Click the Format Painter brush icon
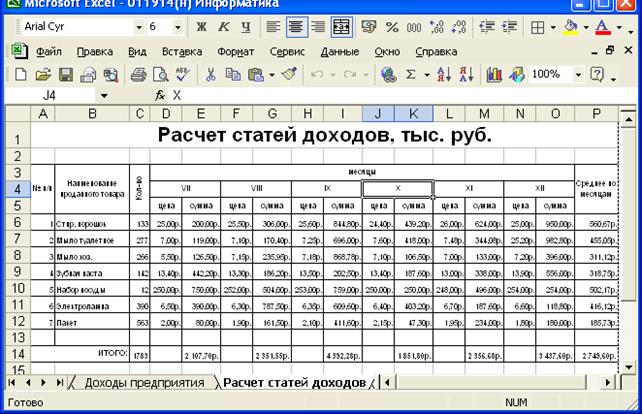 click(x=289, y=74)
